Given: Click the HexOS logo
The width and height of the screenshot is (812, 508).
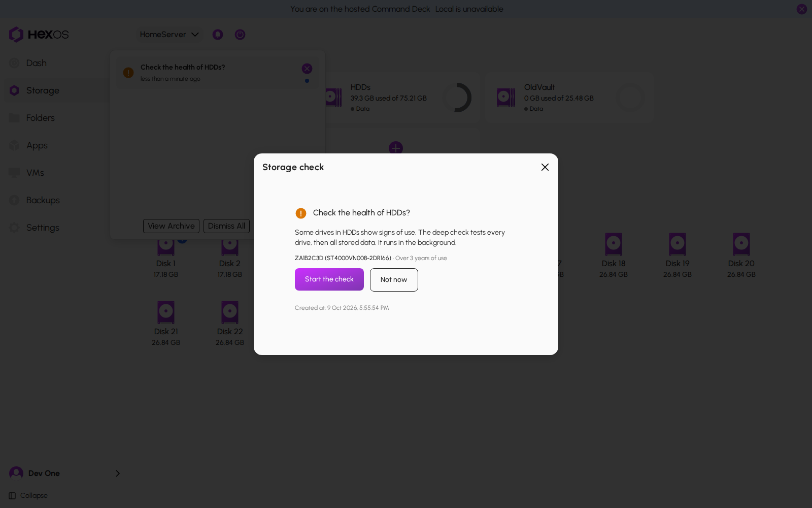Looking at the screenshot, I should tap(39, 35).
